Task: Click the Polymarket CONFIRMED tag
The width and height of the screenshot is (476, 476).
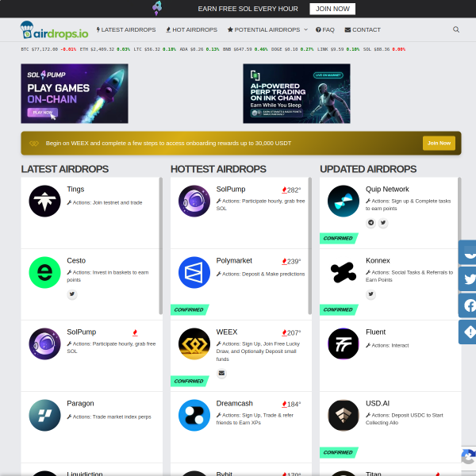Action: [189, 309]
